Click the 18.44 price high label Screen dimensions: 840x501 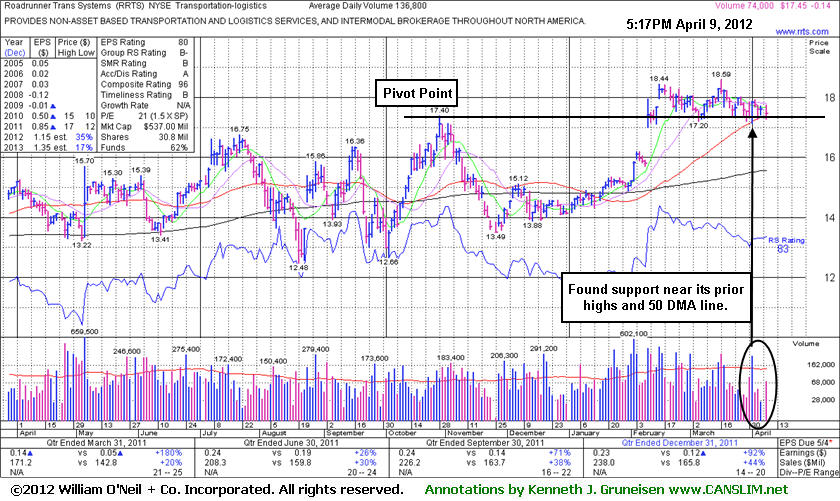tap(659, 78)
